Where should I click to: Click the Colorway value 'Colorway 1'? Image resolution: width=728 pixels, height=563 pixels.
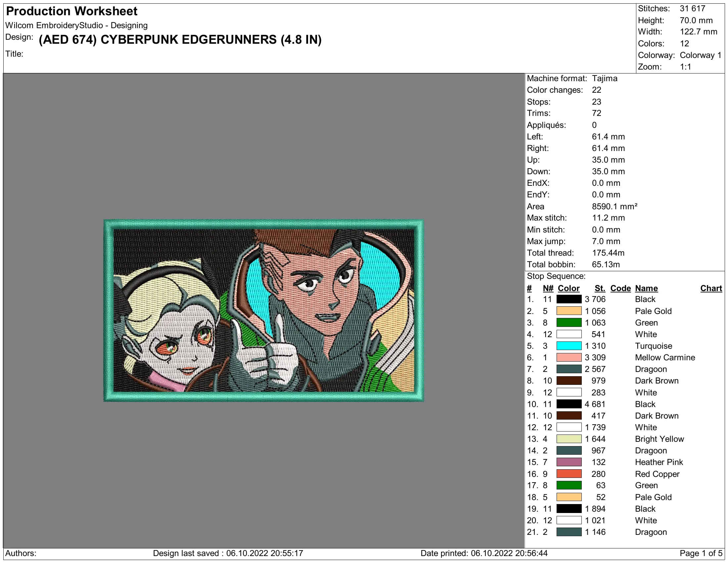point(700,55)
